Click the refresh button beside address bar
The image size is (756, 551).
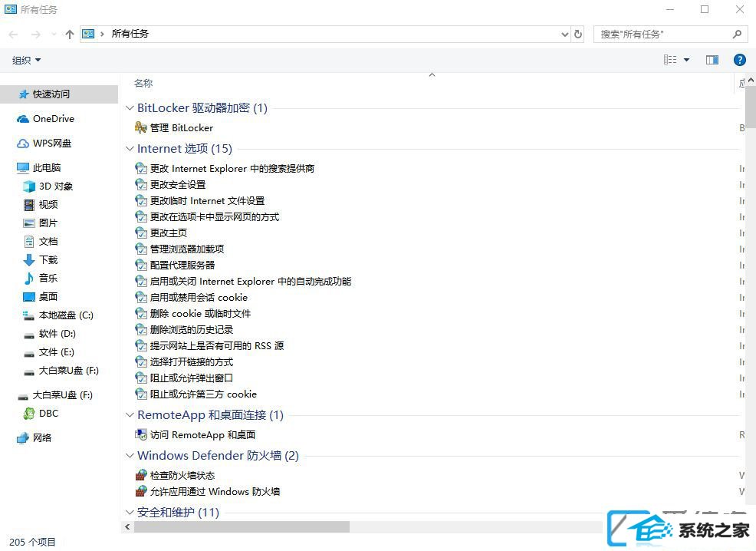577,35
